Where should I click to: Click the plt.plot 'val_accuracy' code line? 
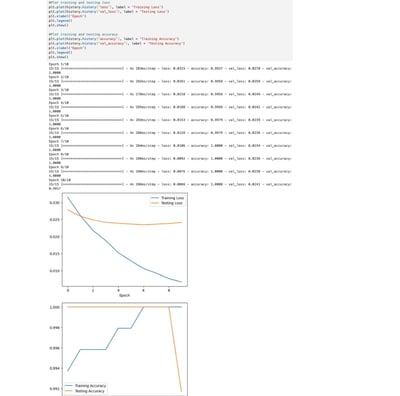pyautogui.click(x=117, y=44)
